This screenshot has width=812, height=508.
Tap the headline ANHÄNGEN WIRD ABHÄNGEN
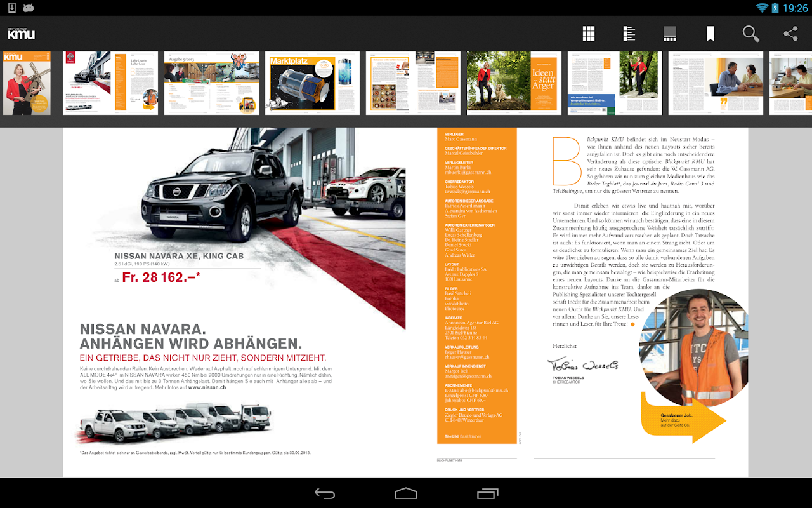(x=191, y=344)
